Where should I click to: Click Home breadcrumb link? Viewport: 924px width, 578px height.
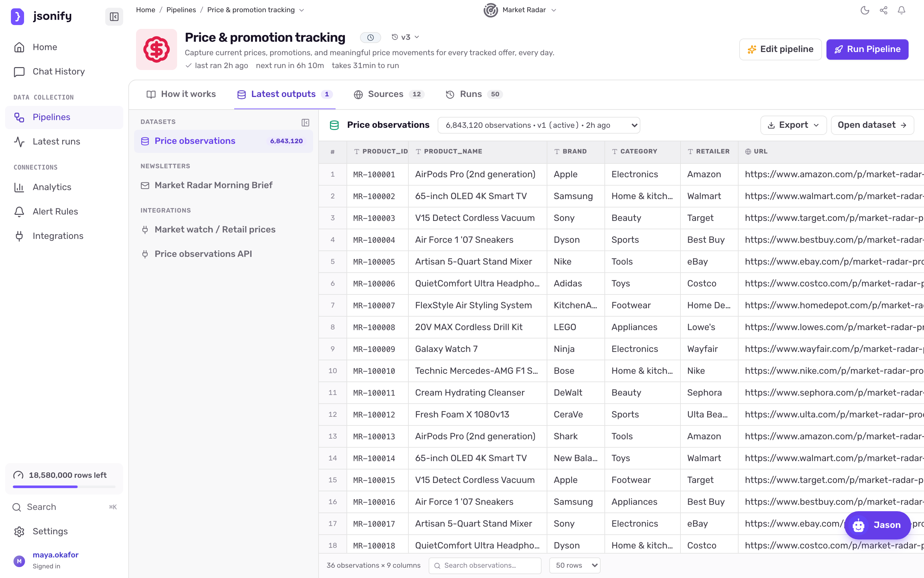pyautogui.click(x=145, y=10)
